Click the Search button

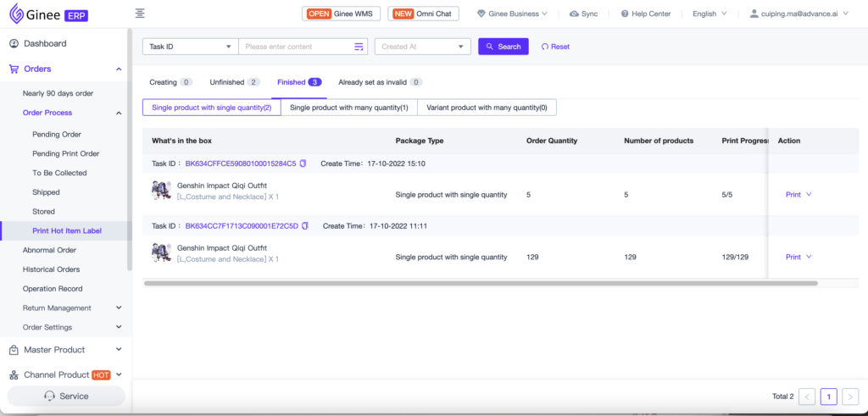(504, 47)
